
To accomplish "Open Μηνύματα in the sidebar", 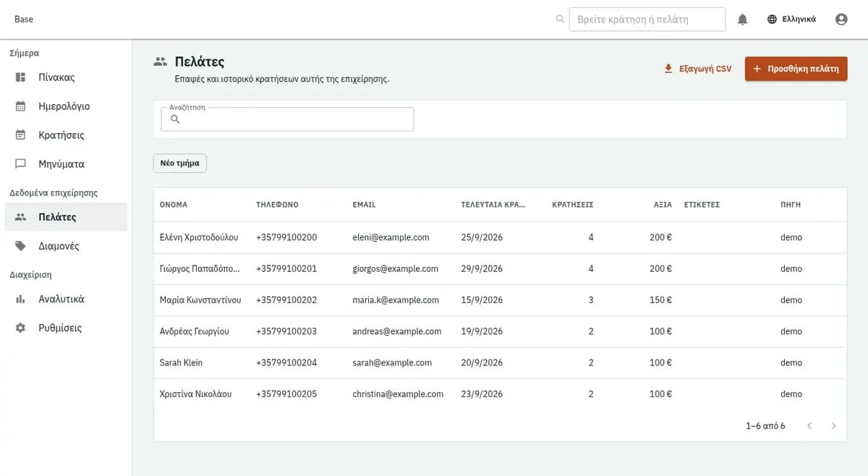I will 66,164.
